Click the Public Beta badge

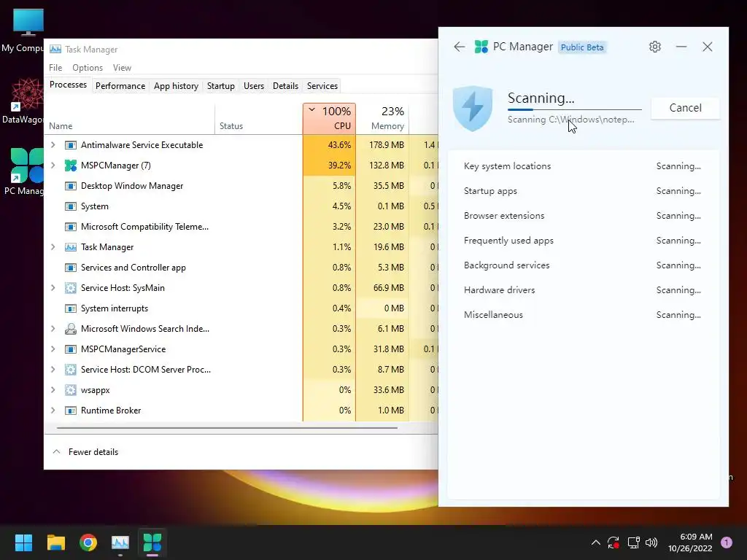coord(582,47)
